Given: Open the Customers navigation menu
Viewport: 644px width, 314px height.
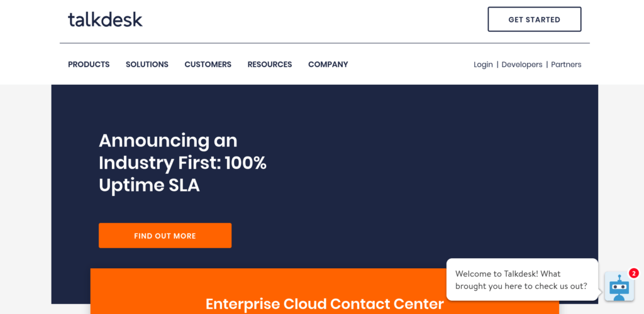Looking at the screenshot, I should pyautogui.click(x=208, y=64).
